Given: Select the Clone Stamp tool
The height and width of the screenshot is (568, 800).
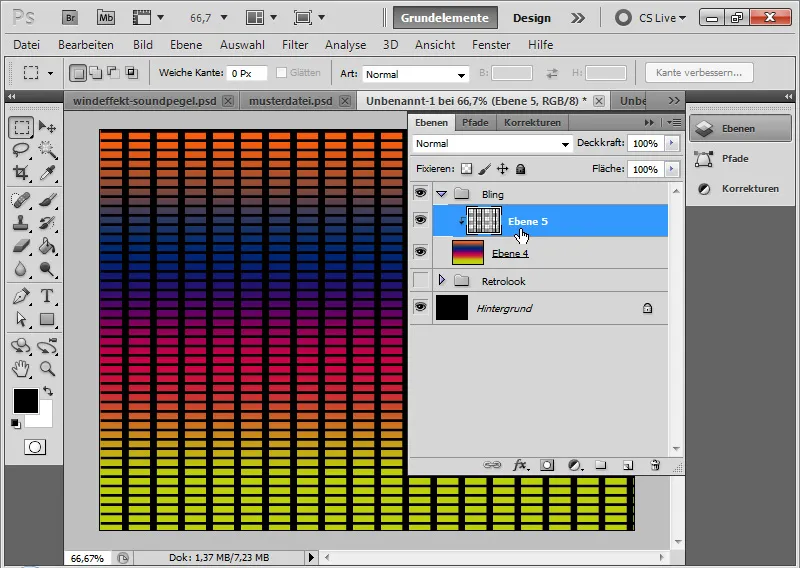Looking at the screenshot, I should click(x=21, y=223).
